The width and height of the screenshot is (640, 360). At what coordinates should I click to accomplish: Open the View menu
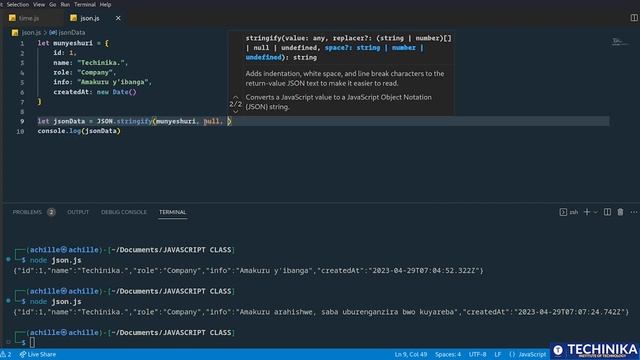point(39,4)
